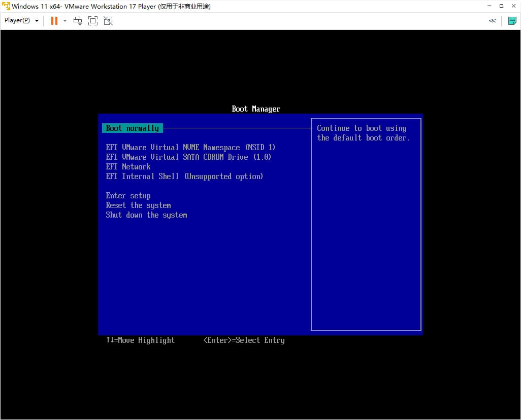The height and width of the screenshot is (420, 521).
Task: Expand power options arrow beside pause
Action: [x=65, y=21]
